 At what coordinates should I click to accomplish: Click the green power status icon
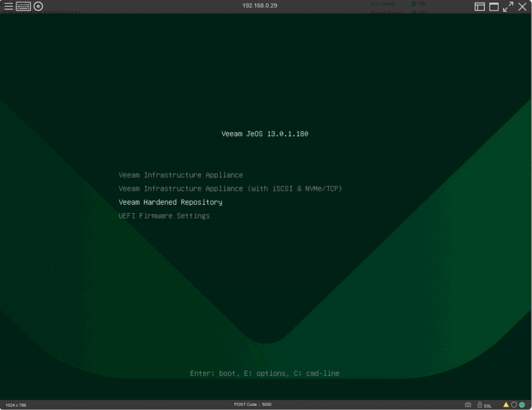coord(522,405)
